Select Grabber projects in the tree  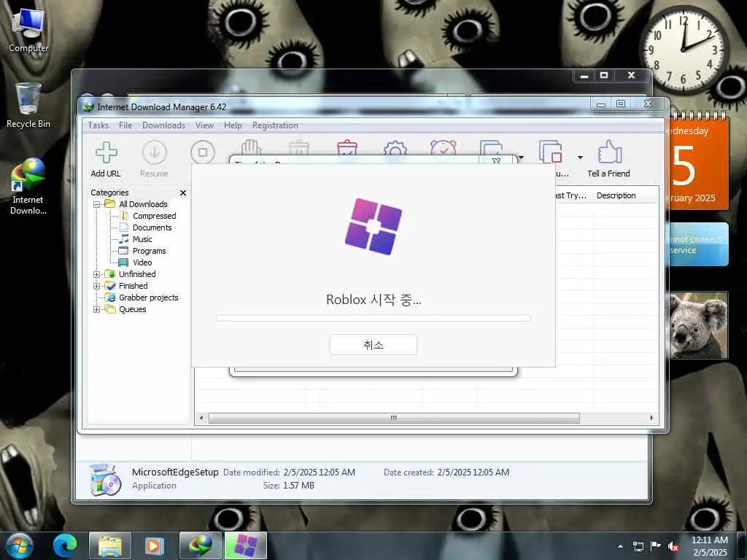[x=148, y=297]
